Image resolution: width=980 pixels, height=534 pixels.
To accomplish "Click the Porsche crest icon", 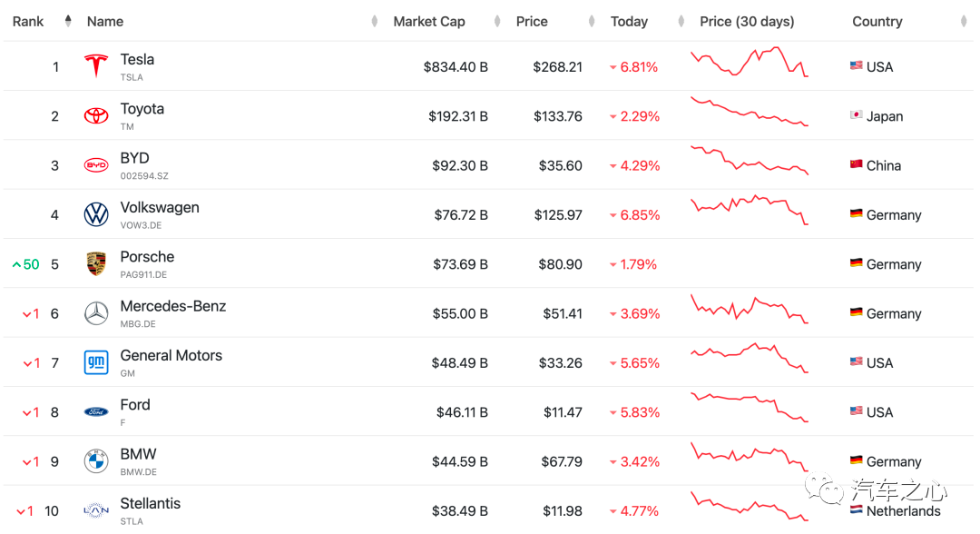I will coord(96,264).
